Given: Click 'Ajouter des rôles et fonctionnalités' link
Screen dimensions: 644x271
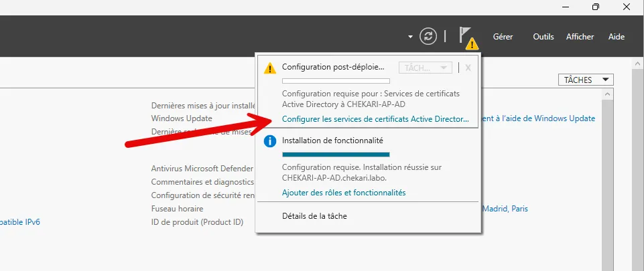Looking at the screenshot, I should pyautogui.click(x=344, y=193).
